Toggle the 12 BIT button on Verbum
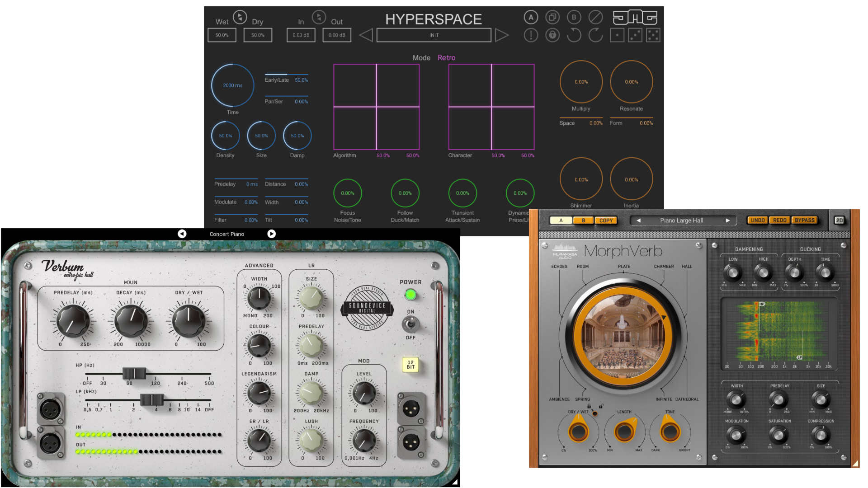Viewport: 868px width, 488px height. click(x=410, y=365)
